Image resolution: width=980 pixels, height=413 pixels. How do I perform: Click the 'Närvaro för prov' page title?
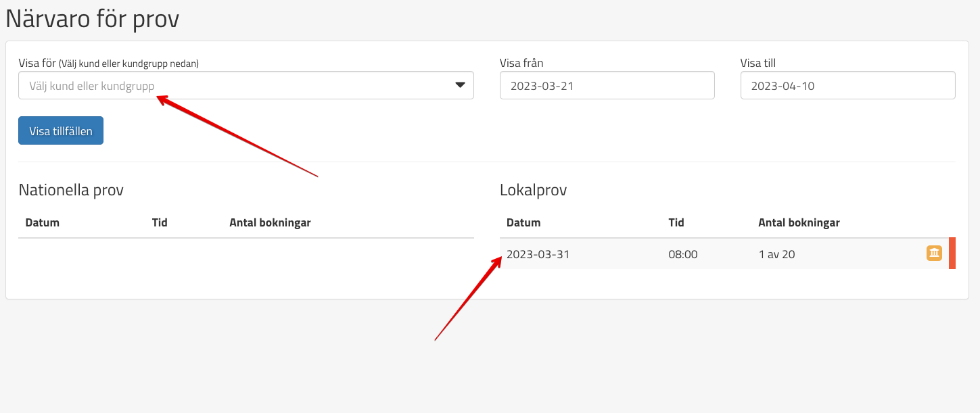click(x=93, y=19)
